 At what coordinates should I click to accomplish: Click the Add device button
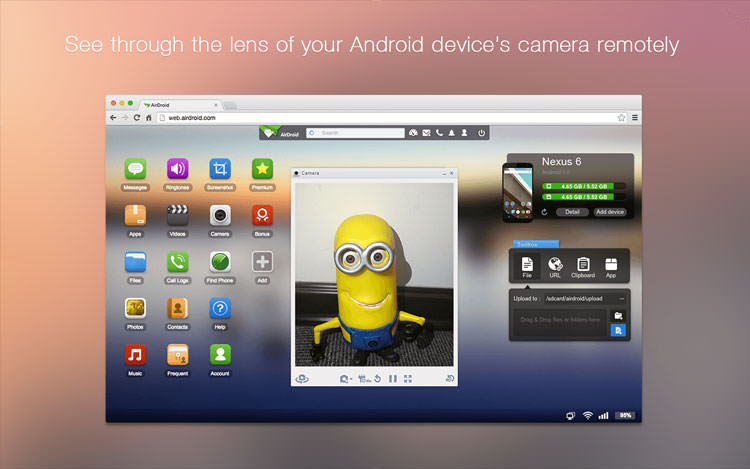click(x=610, y=212)
